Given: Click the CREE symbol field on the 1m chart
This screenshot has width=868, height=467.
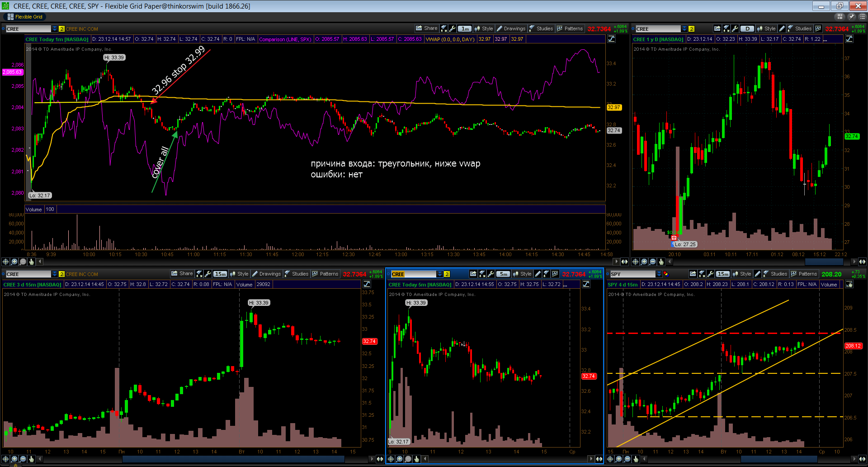Looking at the screenshot, I should pyautogui.click(x=28, y=29).
